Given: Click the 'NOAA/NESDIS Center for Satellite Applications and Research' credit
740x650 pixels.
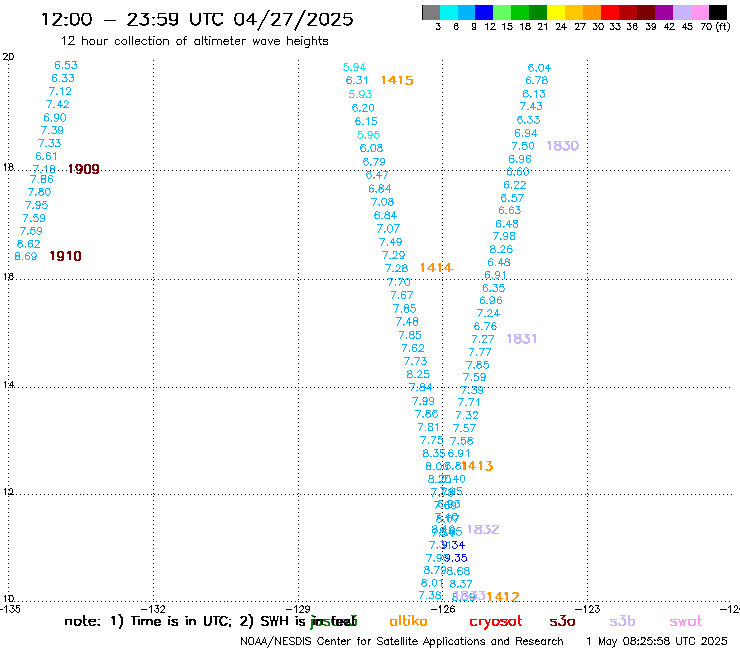Looking at the screenshot, I should click(x=402, y=642).
